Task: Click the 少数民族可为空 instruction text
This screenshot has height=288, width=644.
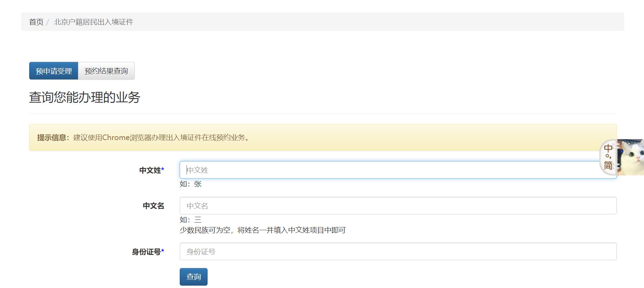Action: point(263,230)
